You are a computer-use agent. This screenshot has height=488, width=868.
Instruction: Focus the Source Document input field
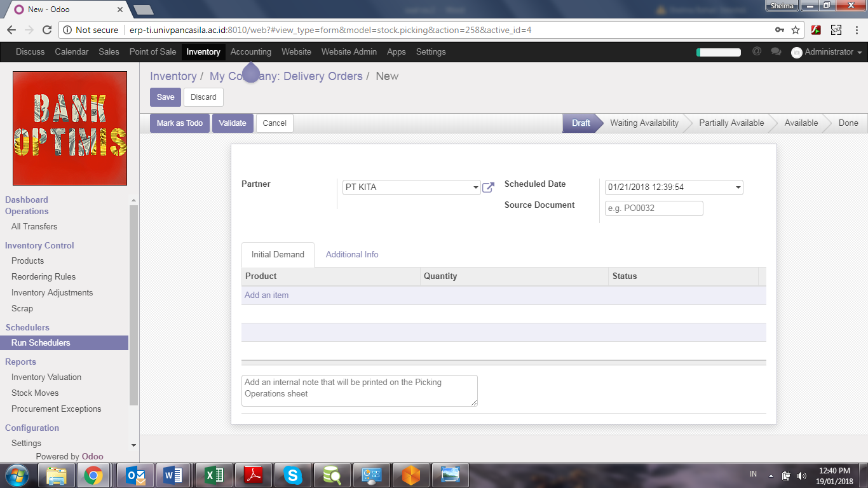pos(654,208)
